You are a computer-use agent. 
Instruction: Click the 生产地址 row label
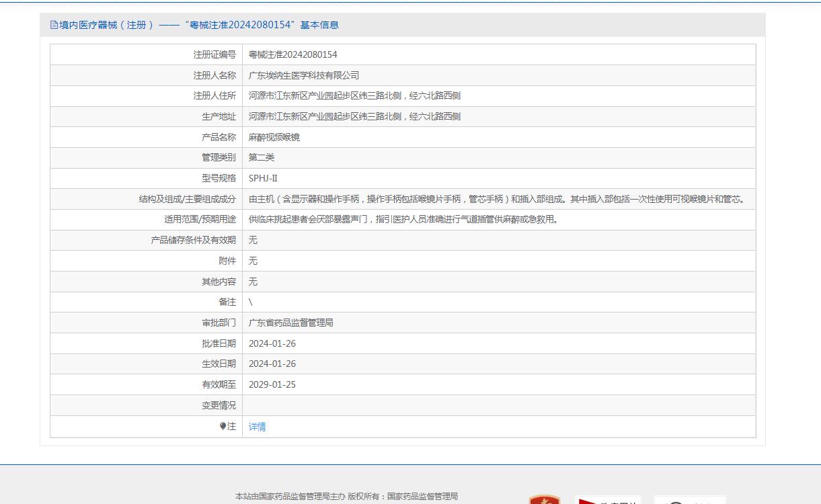tap(219, 116)
